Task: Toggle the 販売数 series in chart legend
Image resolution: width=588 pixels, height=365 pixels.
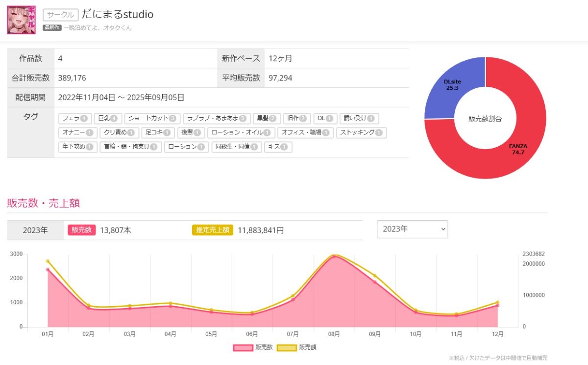Action: tap(253, 347)
